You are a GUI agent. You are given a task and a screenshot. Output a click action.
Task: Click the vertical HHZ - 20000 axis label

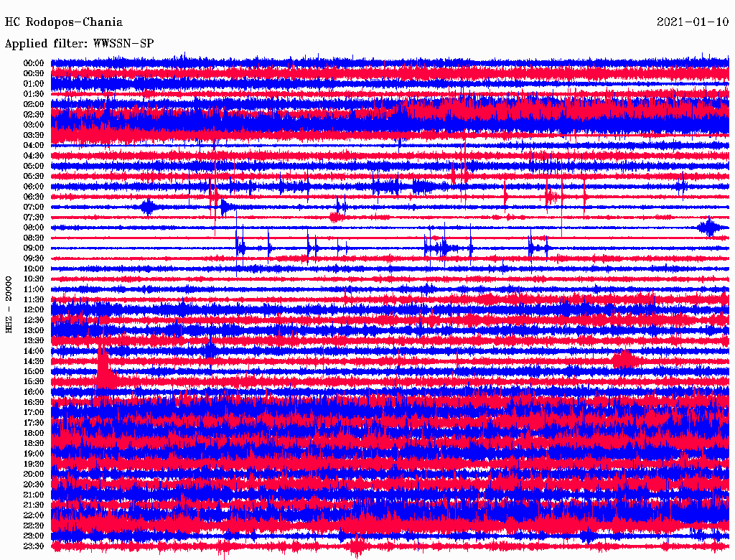click(9, 304)
